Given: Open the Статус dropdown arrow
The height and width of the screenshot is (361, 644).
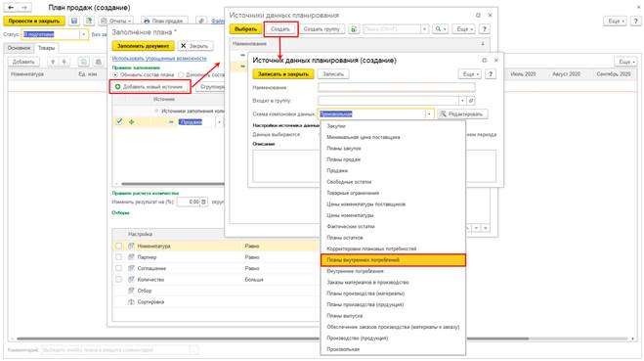Looking at the screenshot, I should coord(83,34).
